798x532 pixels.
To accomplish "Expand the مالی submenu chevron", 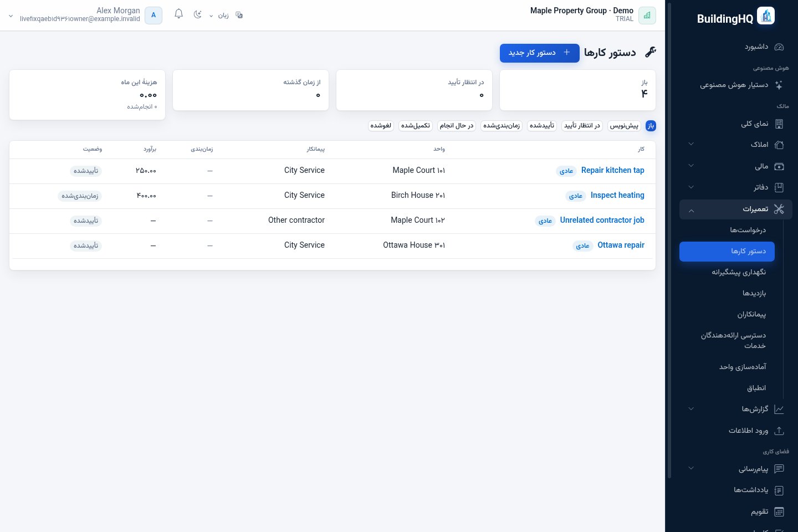I will tap(691, 166).
